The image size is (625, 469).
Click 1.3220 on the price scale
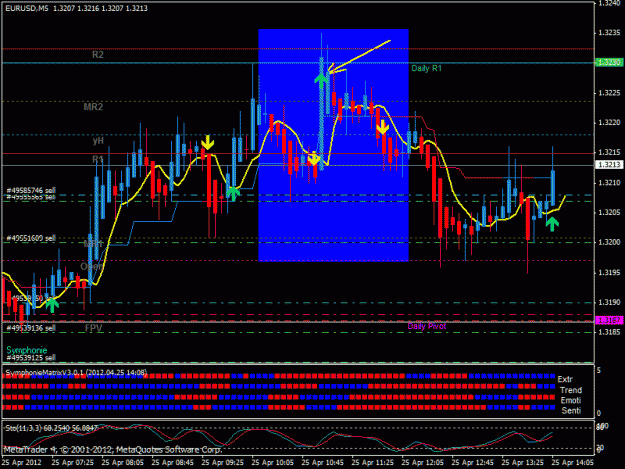[609, 122]
